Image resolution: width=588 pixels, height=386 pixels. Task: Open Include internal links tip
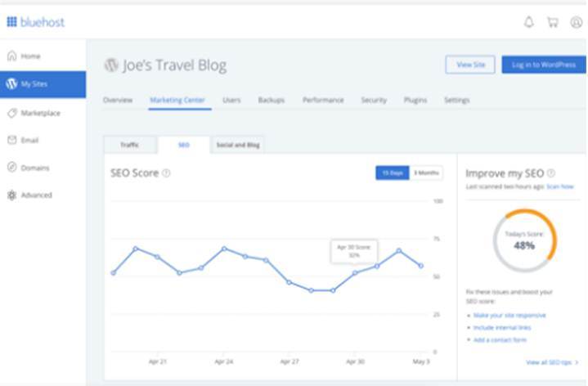502,327
